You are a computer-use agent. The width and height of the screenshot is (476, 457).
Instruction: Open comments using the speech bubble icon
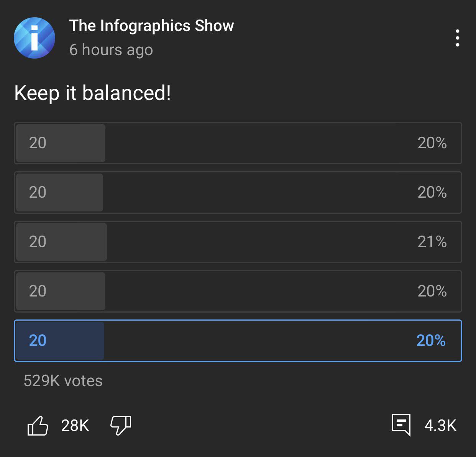click(x=401, y=424)
